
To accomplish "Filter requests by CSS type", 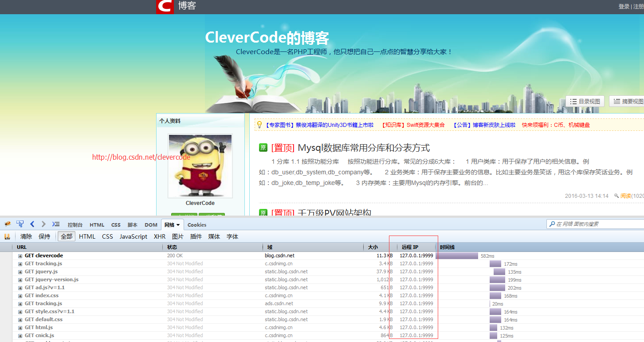I will click(x=108, y=236).
